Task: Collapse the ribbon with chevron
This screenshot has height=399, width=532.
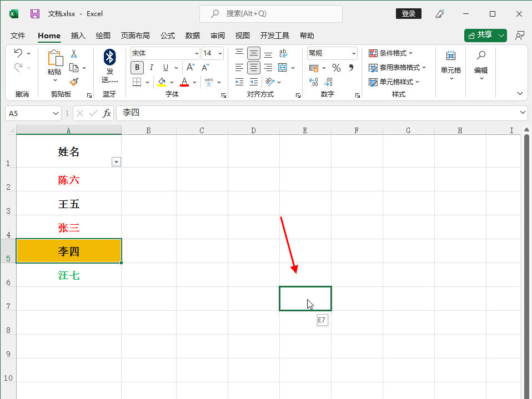Action: point(520,93)
